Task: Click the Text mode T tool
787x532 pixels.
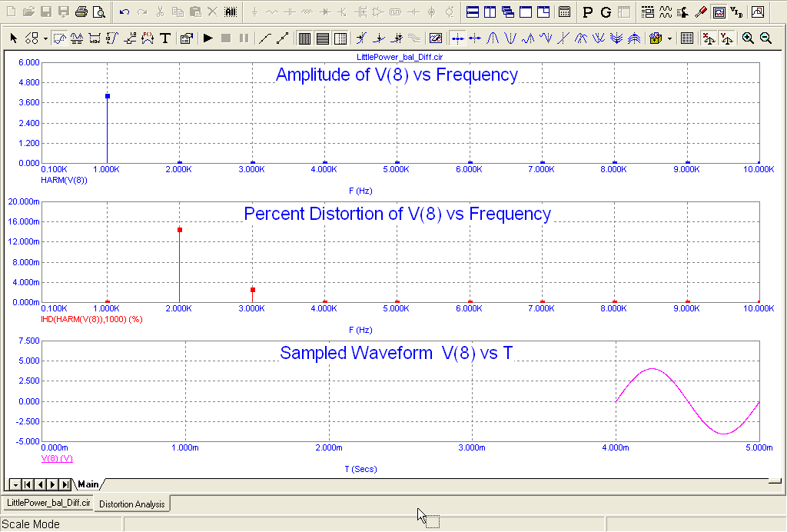Action: (164, 38)
